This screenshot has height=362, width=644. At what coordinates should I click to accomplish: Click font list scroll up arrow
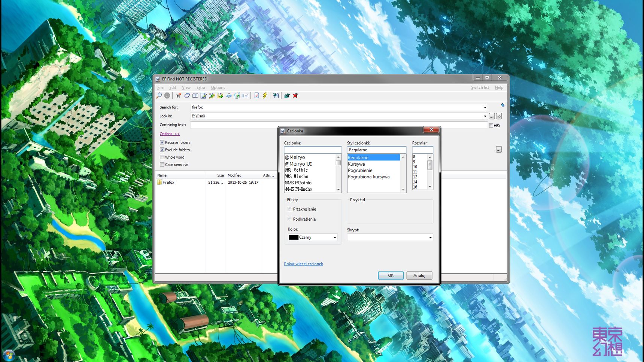[x=338, y=157]
